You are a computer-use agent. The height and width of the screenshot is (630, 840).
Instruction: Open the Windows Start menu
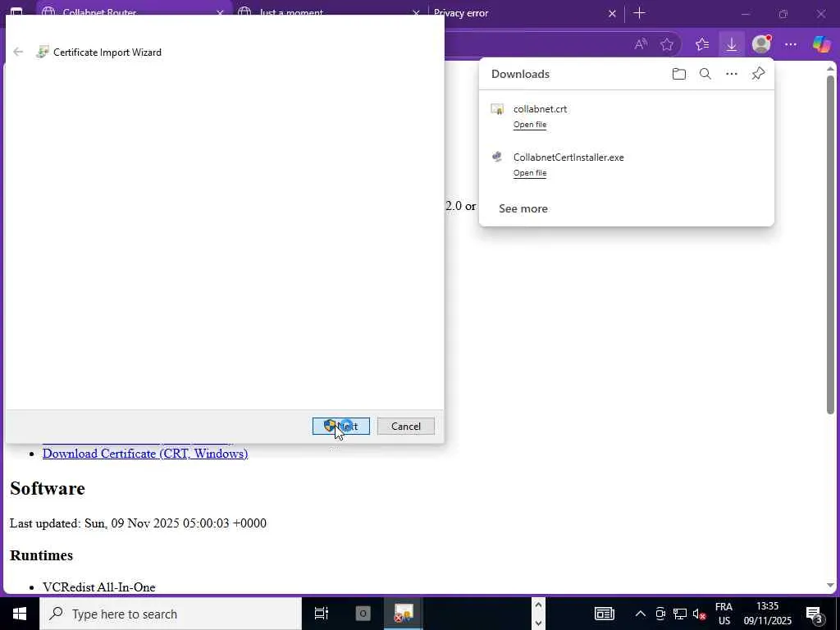[x=20, y=614]
